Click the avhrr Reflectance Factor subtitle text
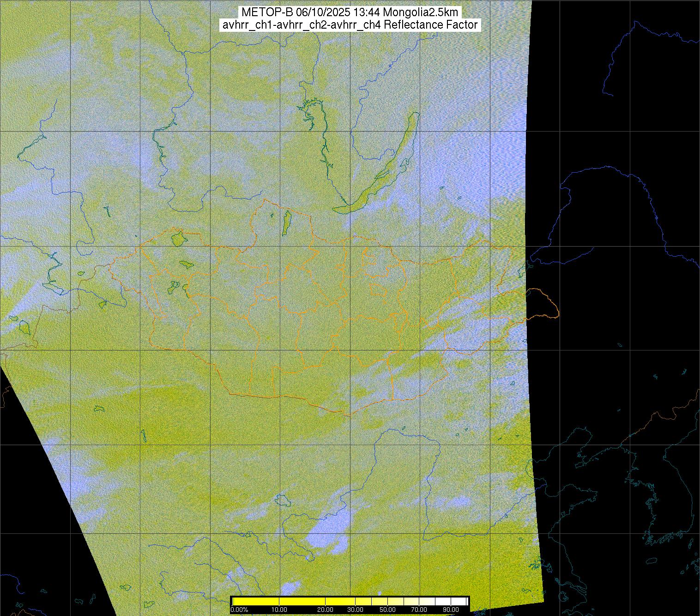Screen dimensions: 700x616 pyautogui.click(x=350, y=25)
